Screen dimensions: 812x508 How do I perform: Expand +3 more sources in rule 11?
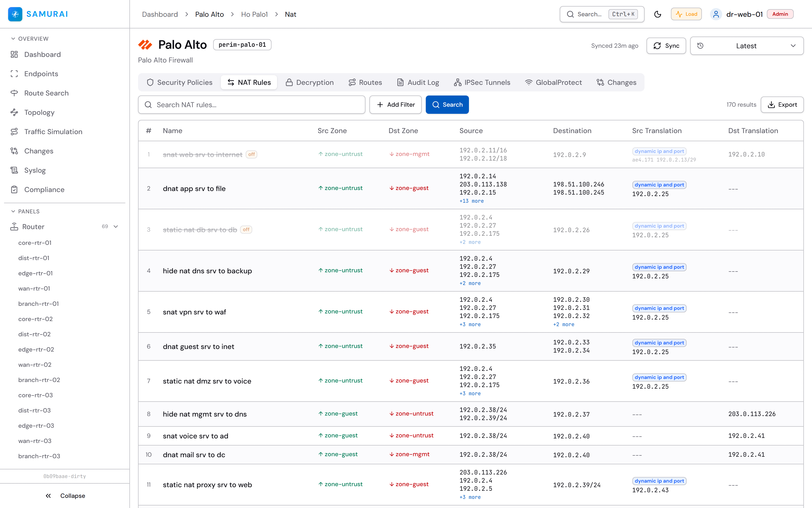[470, 497]
